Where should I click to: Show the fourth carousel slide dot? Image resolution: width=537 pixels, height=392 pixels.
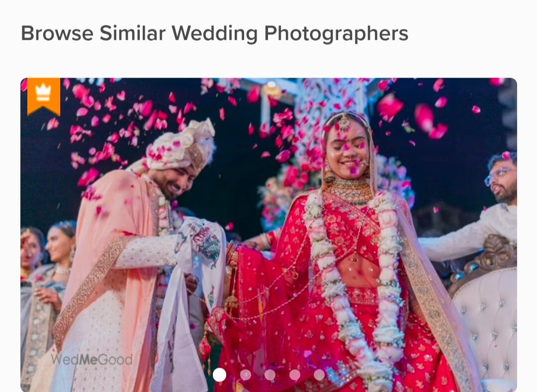click(x=294, y=375)
